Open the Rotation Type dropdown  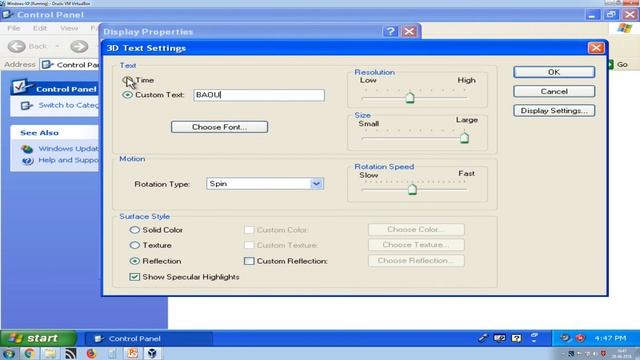(316, 184)
